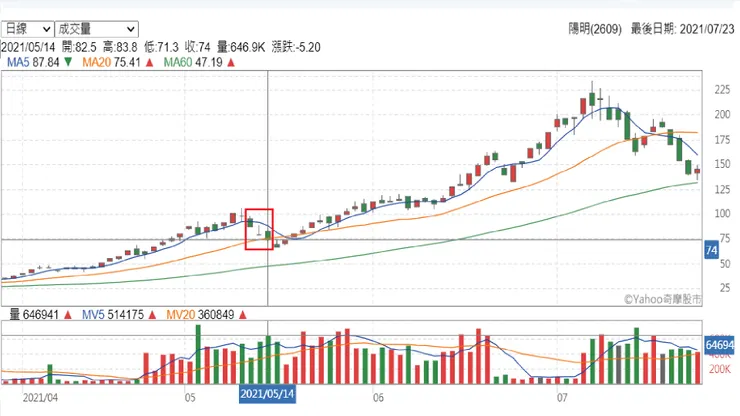Click the 06 month axis label
This screenshot has height=416, width=740.
coord(378,398)
